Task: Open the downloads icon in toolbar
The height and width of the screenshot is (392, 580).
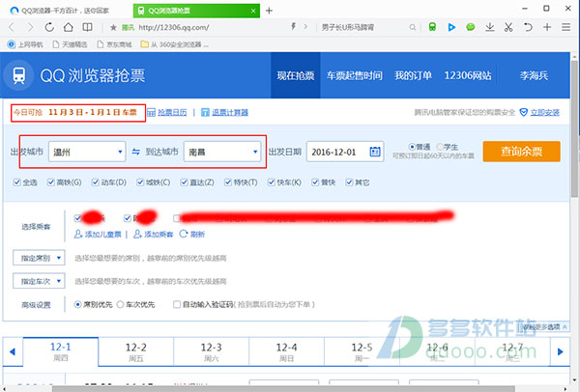Action: point(490,27)
